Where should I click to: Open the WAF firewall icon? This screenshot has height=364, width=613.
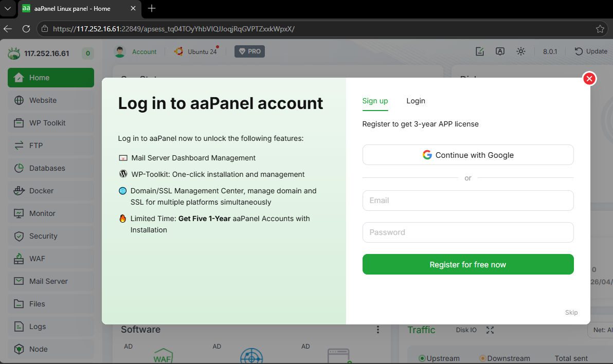click(x=19, y=259)
